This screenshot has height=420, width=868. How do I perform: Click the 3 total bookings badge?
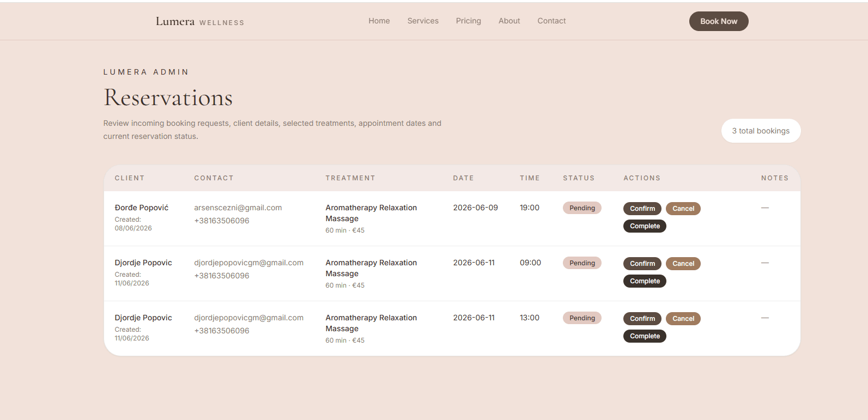point(761,131)
